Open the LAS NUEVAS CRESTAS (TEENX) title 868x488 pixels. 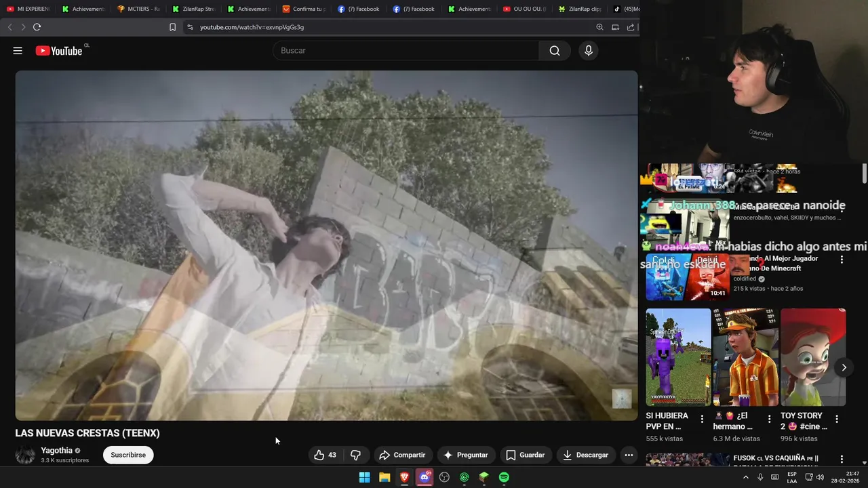(87, 433)
